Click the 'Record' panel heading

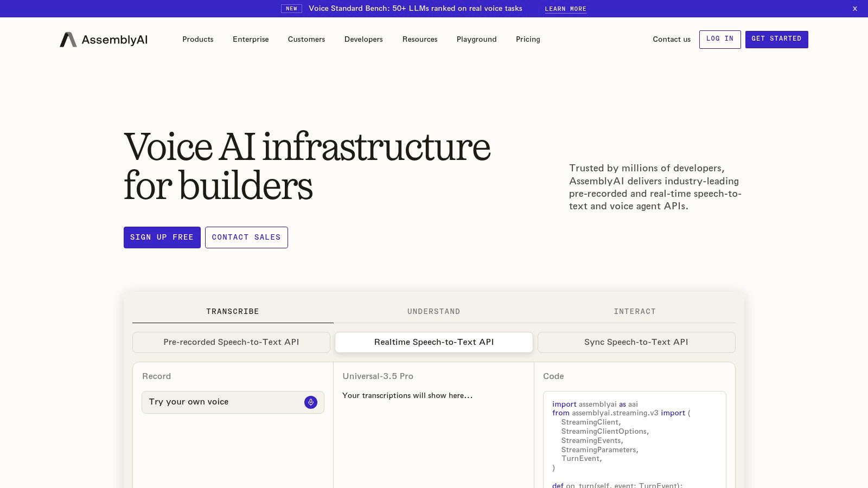[x=156, y=376]
